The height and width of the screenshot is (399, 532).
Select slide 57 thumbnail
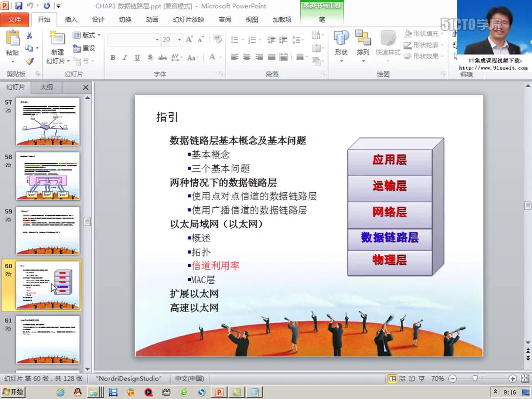48,122
